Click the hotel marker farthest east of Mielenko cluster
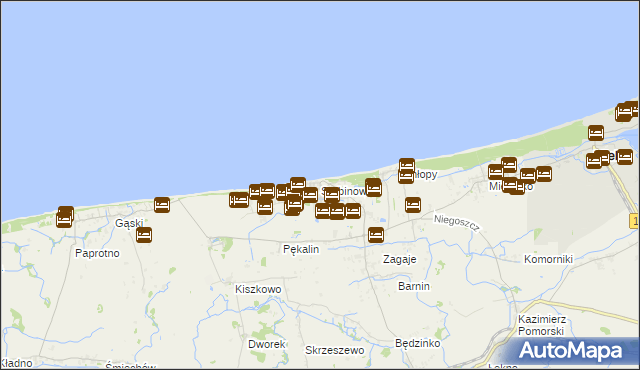640x370 pixels. click(x=544, y=174)
